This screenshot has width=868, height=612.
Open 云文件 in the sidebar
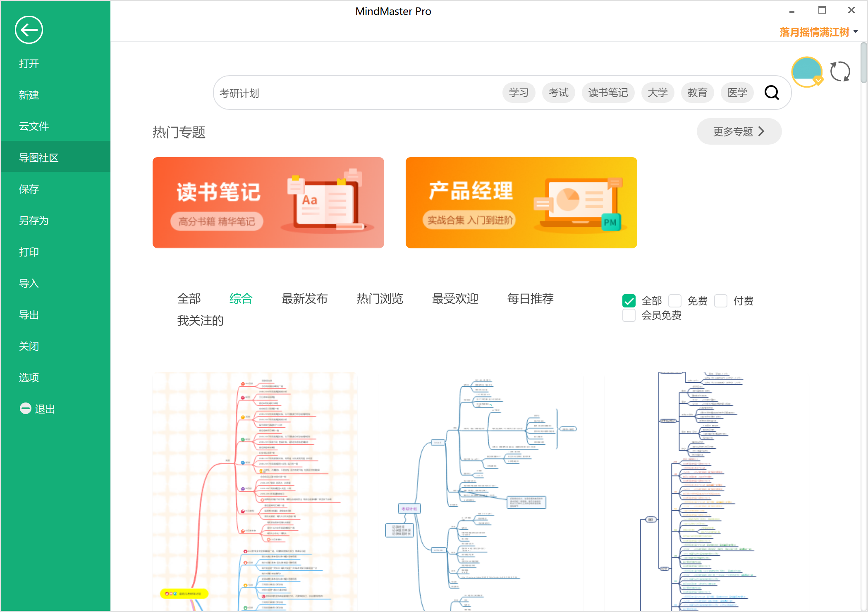(55, 126)
